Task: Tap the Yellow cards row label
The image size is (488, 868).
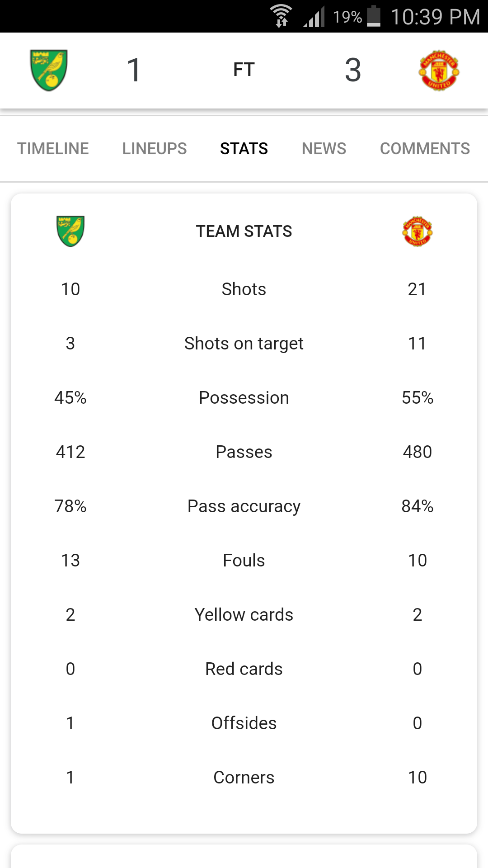Action: [244, 615]
